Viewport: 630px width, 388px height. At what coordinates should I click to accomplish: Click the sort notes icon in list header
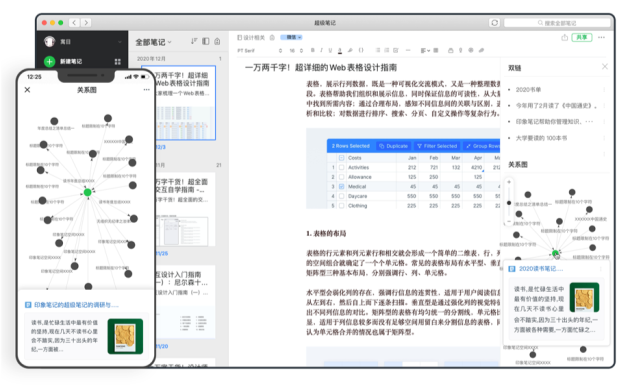[194, 41]
